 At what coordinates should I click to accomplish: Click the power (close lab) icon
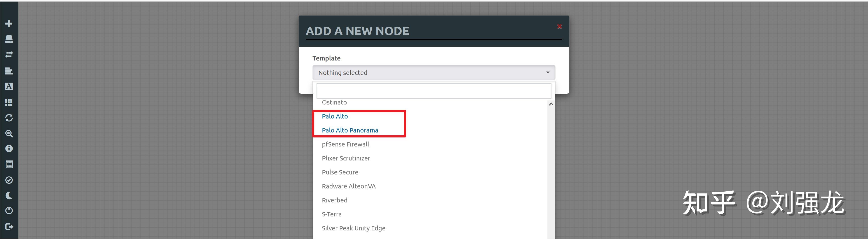pos(9,210)
